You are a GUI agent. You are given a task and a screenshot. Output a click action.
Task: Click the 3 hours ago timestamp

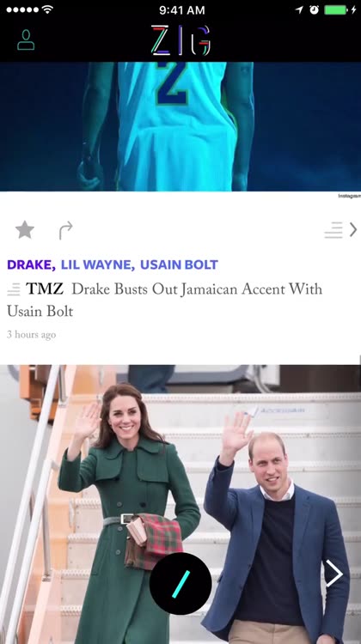tap(31, 335)
